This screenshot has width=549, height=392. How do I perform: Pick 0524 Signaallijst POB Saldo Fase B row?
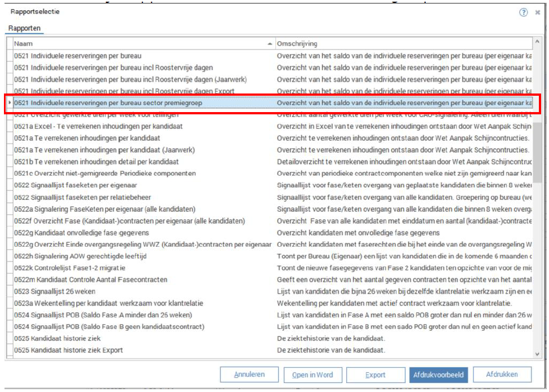tap(109, 327)
